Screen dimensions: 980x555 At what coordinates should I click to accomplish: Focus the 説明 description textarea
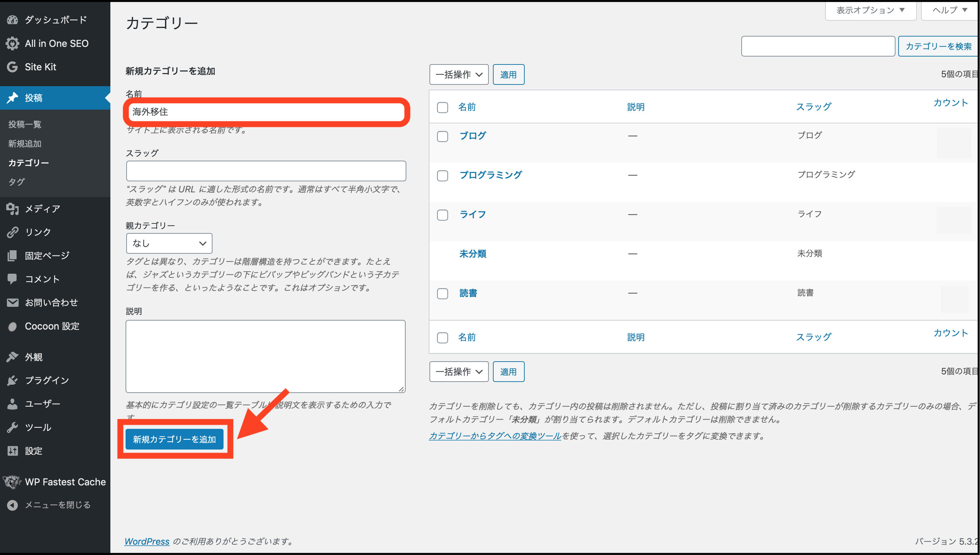(266, 356)
